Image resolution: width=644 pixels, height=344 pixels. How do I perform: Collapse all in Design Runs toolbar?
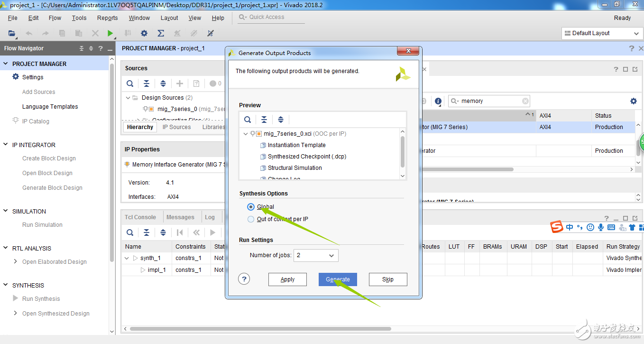point(147,232)
